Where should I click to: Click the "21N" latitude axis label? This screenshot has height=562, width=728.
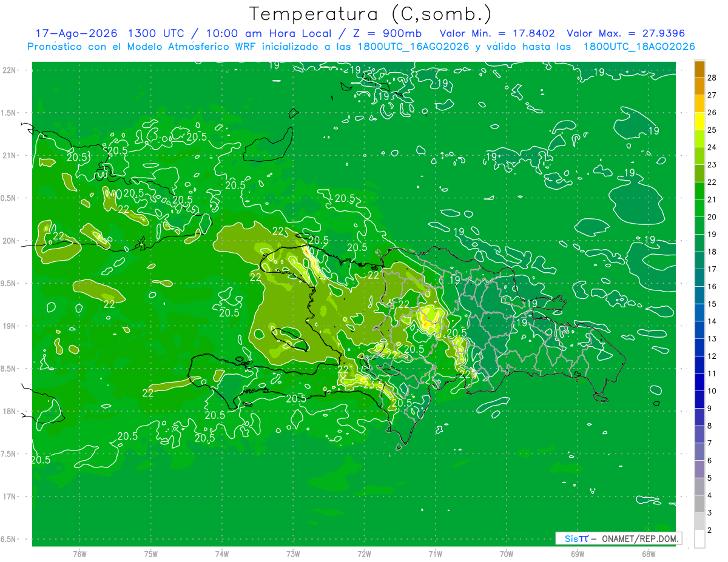9,155
